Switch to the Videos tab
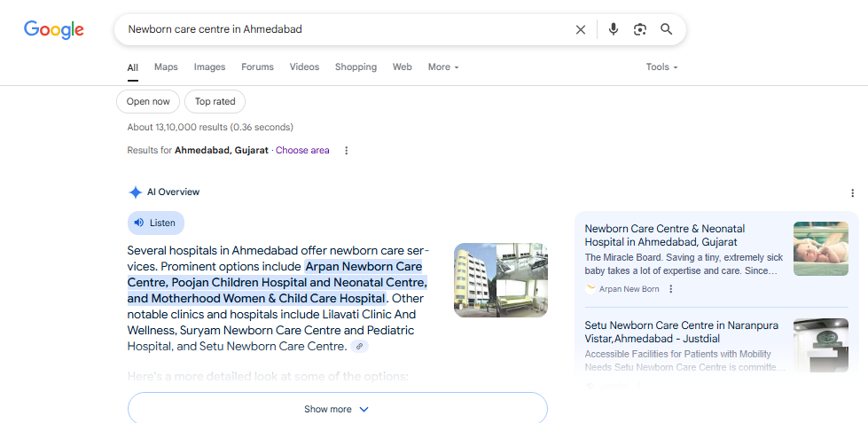The image size is (868, 423). tap(304, 67)
